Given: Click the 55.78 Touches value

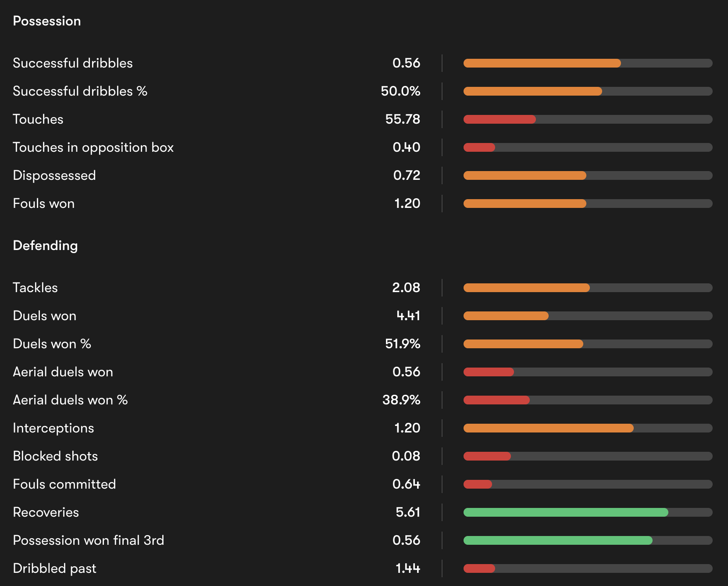Looking at the screenshot, I should pyautogui.click(x=403, y=119).
